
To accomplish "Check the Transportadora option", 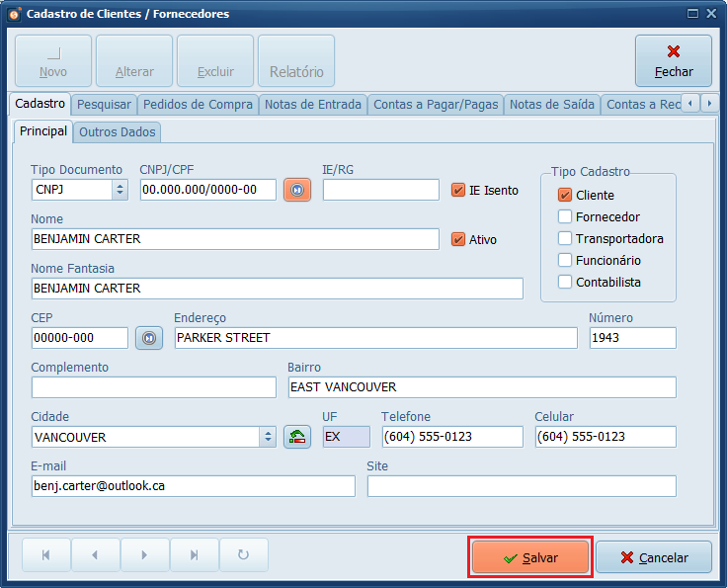I will [565, 238].
